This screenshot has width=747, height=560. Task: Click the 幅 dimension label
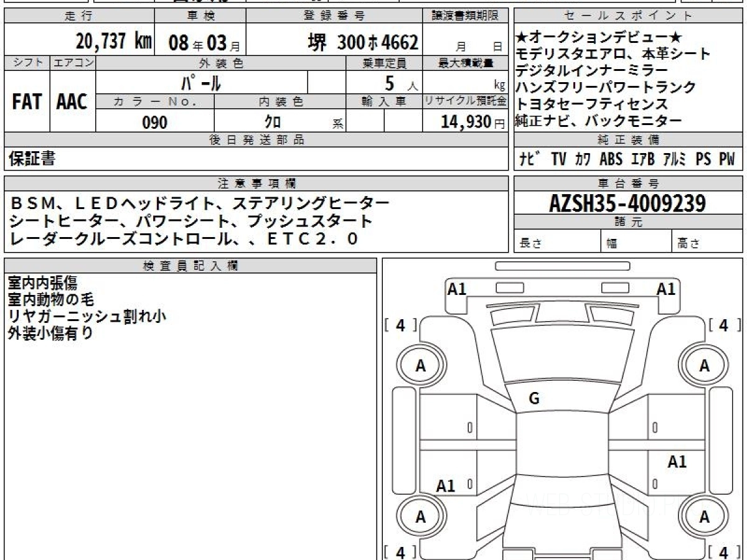[612, 243]
